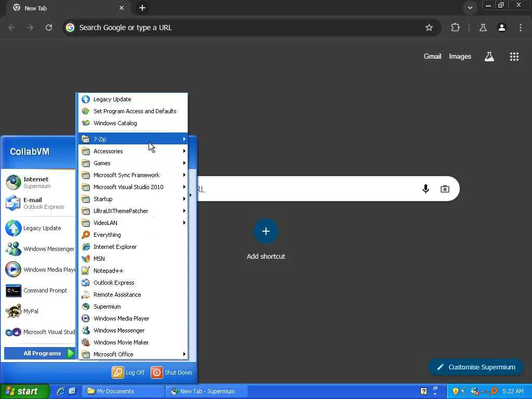532x399 pixels.
Task: Open the toolbar experiments flask icon
Action: click(x=483, y=28)
